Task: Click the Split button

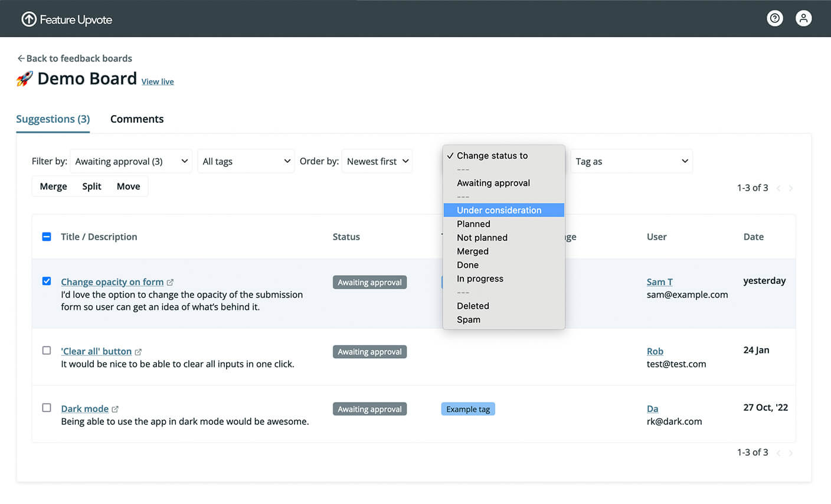Action: [91, 186]
